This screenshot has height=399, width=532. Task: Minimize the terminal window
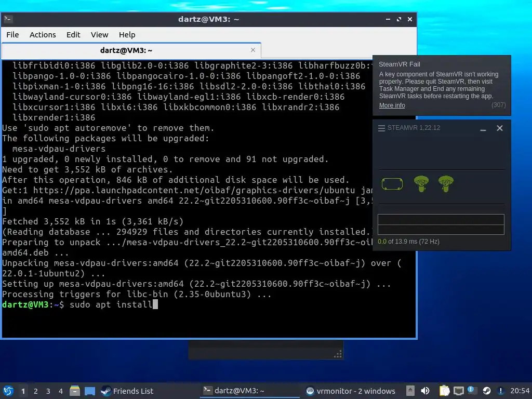[388, 19]
